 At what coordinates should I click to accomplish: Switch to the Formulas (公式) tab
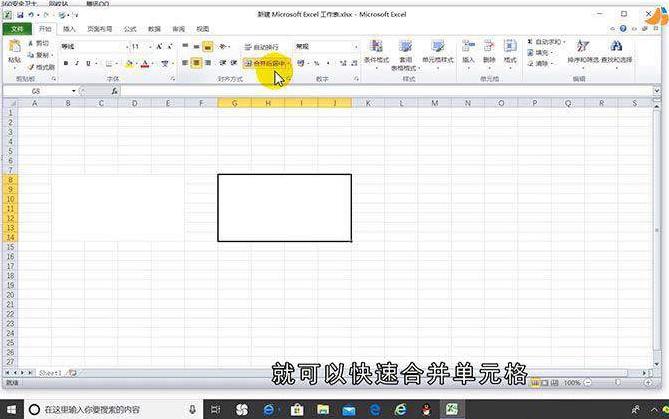[130, 29]
